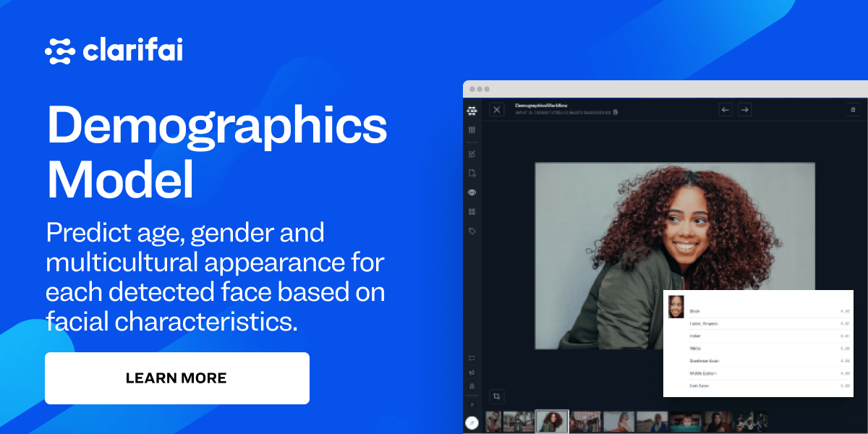Click the user avatar circle at bottom left
The width and height of the screenshot is (868, 434).
tap(472, 422)
